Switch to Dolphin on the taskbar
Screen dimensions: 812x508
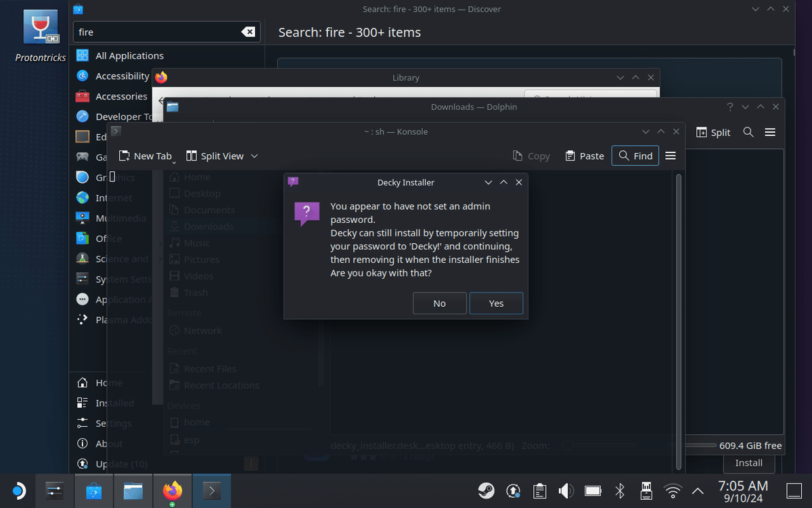click(133, 491)
